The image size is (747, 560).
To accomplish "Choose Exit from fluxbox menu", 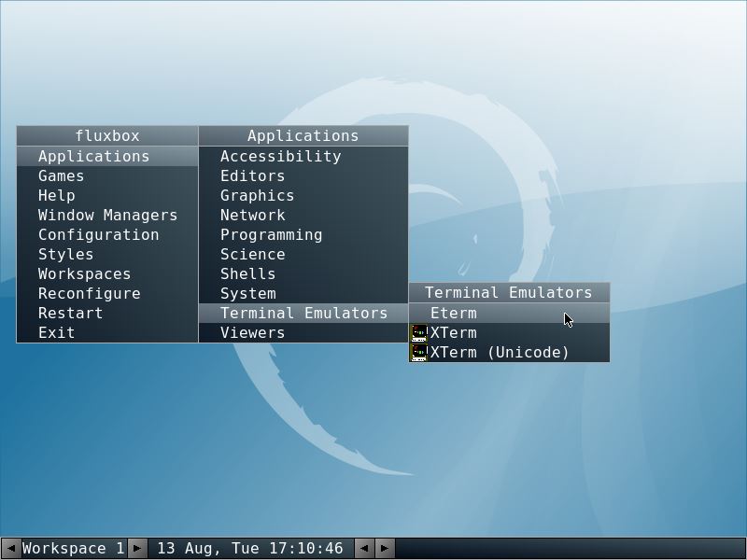I will 107,332.
